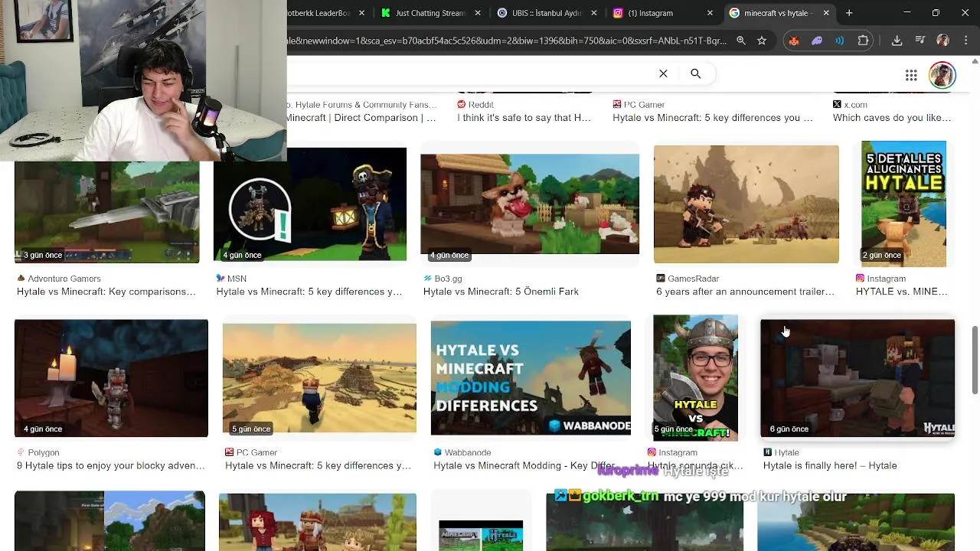Viewport: 980px width, 551px height.
Task: Close the minecraft vs hytale tab
Action: (x=826, y=13)
